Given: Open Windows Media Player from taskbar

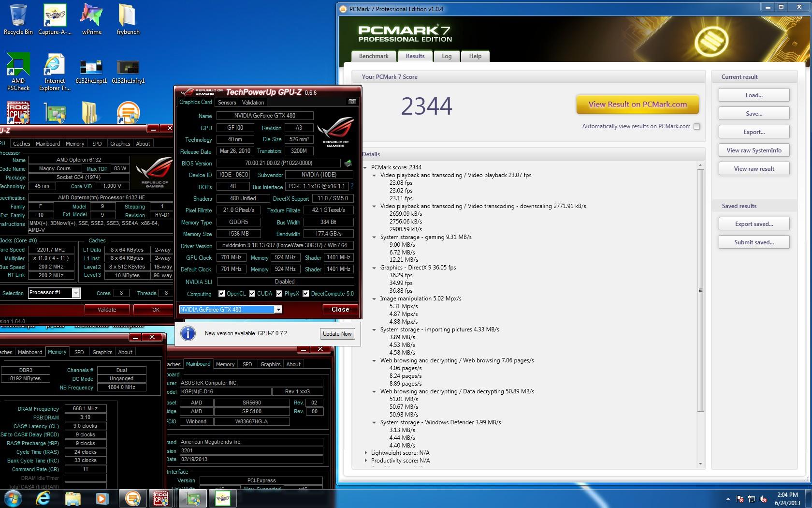Looking at the screenshot, I should pyautogui.click(x=102, y=498).
